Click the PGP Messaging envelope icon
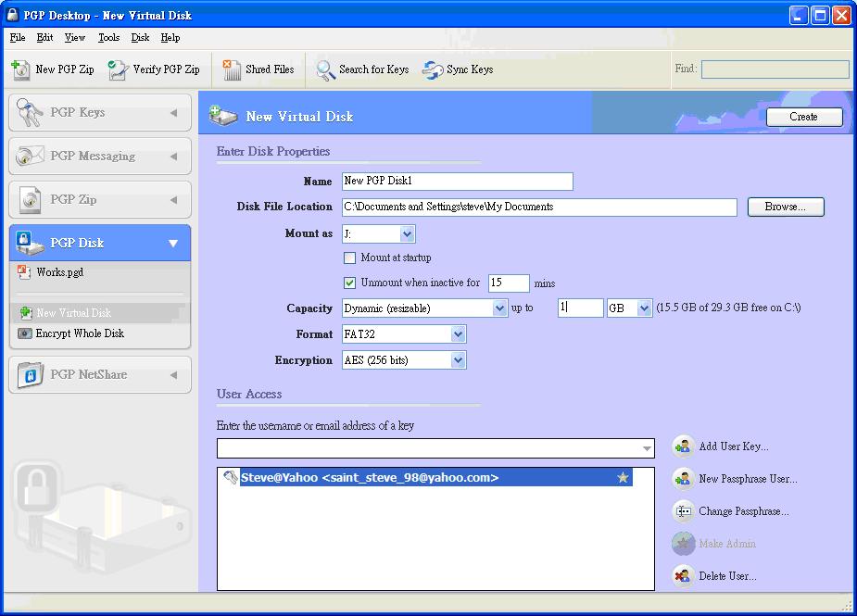The image size is (857, 616). [30, 156]
